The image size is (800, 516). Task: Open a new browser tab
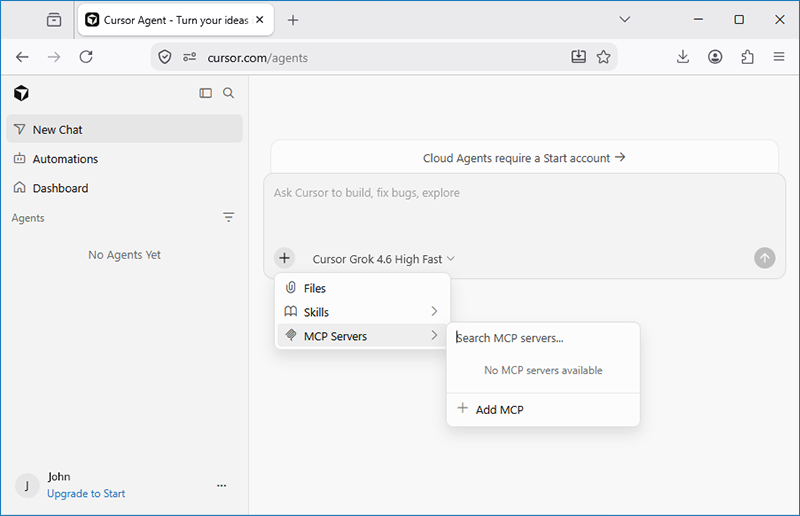[293, 20]
